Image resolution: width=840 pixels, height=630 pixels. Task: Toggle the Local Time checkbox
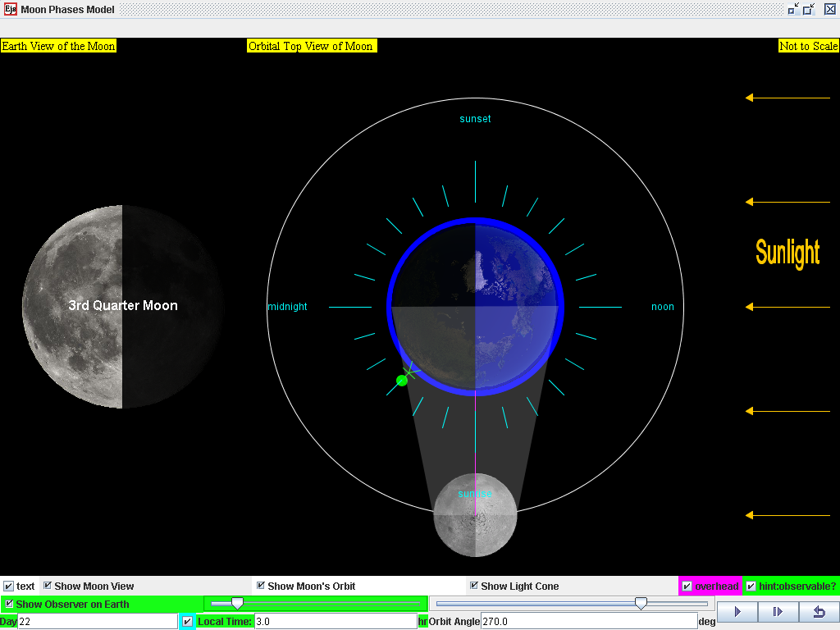click(187, 621)
